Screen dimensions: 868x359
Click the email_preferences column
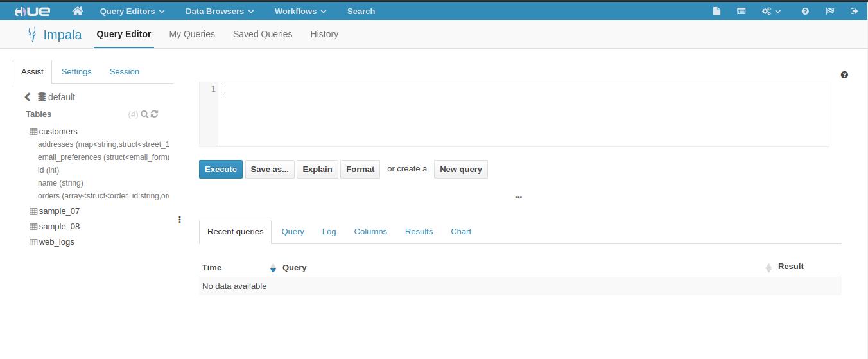(103, 157)
